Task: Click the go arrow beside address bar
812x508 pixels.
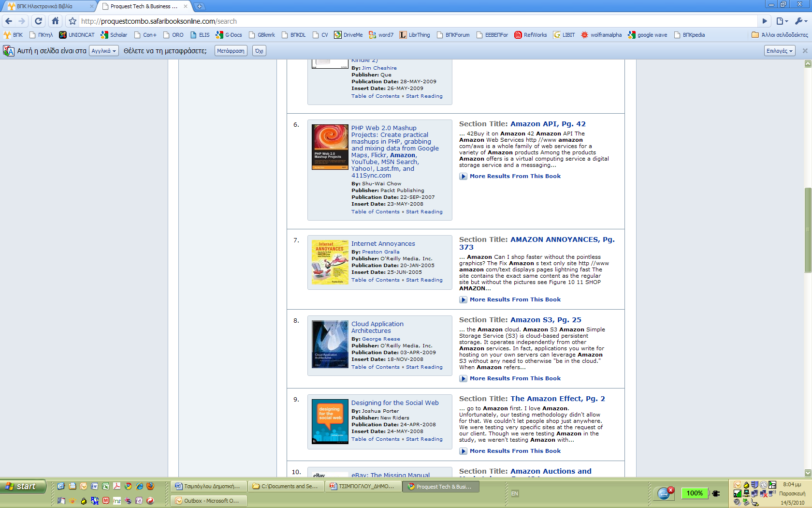Action: coord(765,21)
